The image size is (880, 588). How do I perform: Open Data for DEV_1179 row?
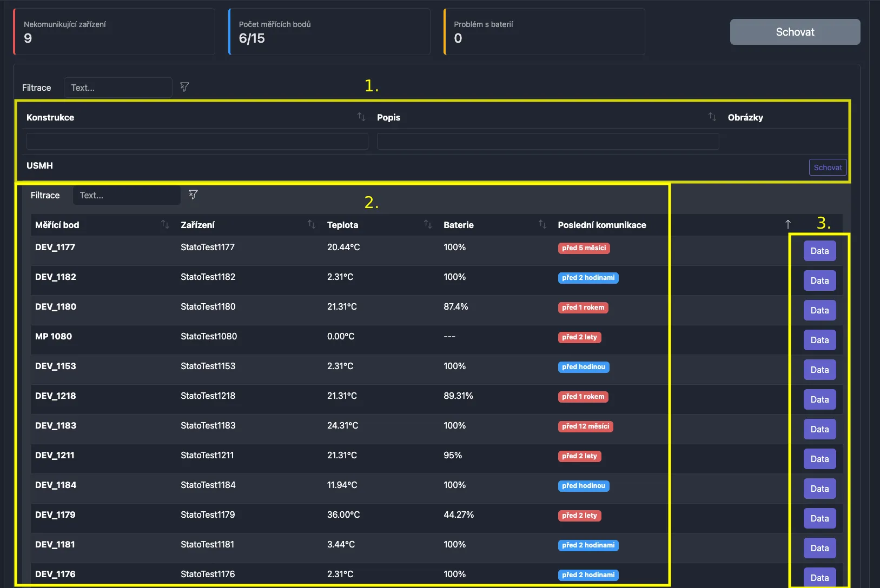coord(819,518)
